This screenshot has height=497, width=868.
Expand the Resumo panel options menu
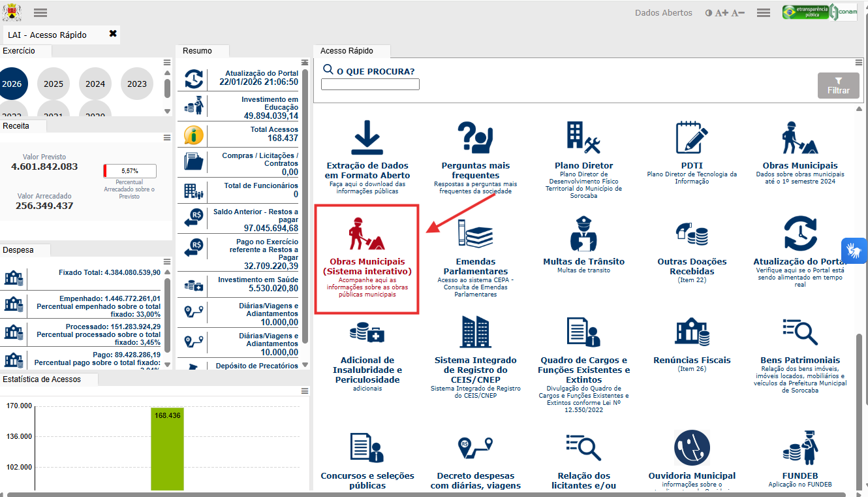[304, 62]
